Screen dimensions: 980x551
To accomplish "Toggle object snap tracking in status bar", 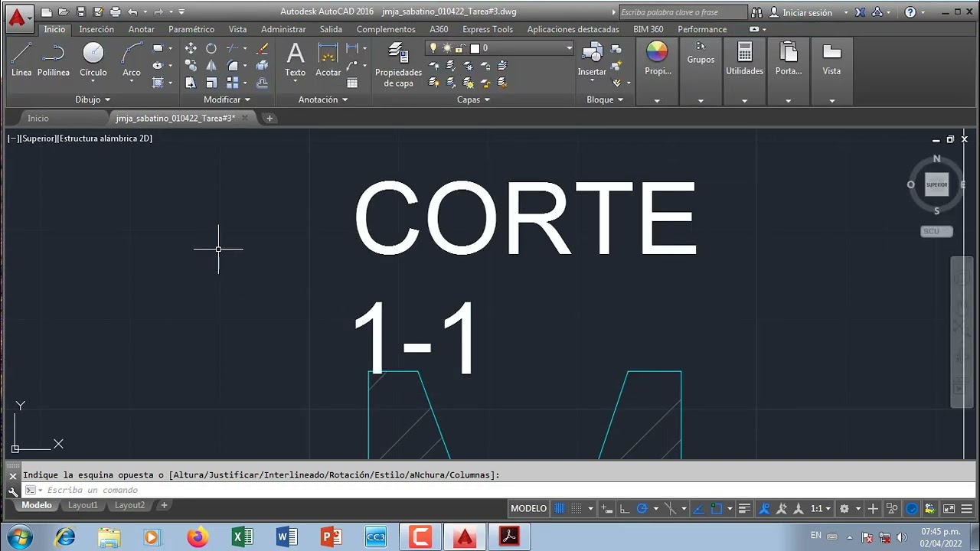I will [697, 509].
